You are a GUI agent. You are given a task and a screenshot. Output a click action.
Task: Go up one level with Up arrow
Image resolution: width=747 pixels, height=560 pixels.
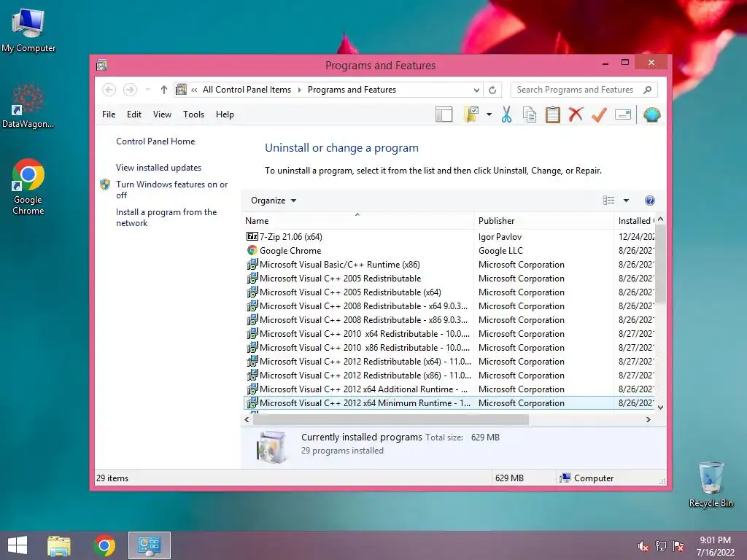pos(164,90)
